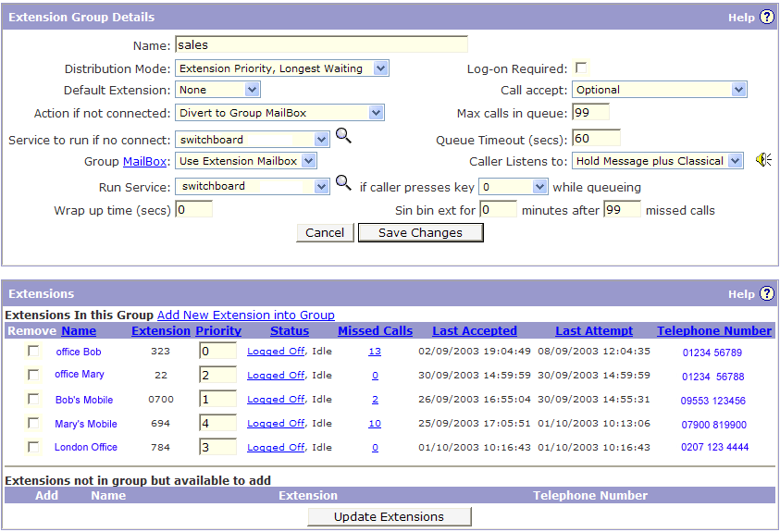Viewport: 780px width, 532px height.
Task: Click magnifier next to Service to run if no connect
Action: coord(343,135)
